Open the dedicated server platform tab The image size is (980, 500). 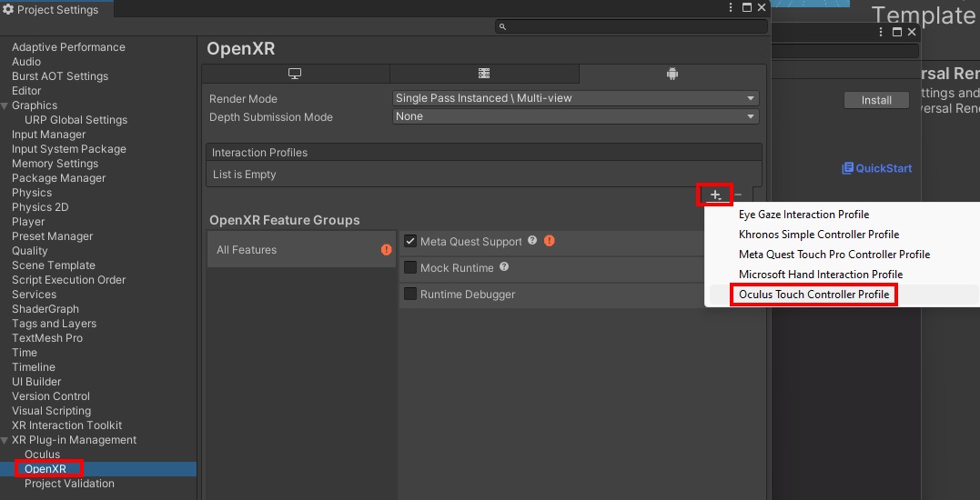pos(484,74)
